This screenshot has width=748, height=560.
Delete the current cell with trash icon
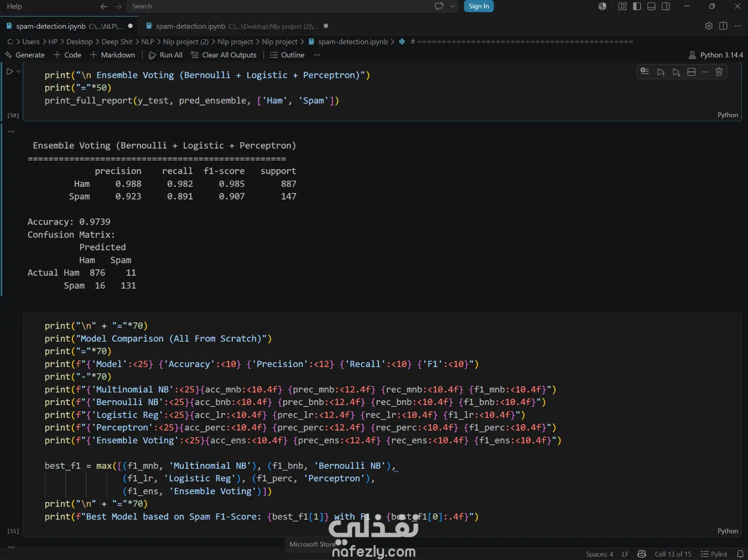(719, 72)
